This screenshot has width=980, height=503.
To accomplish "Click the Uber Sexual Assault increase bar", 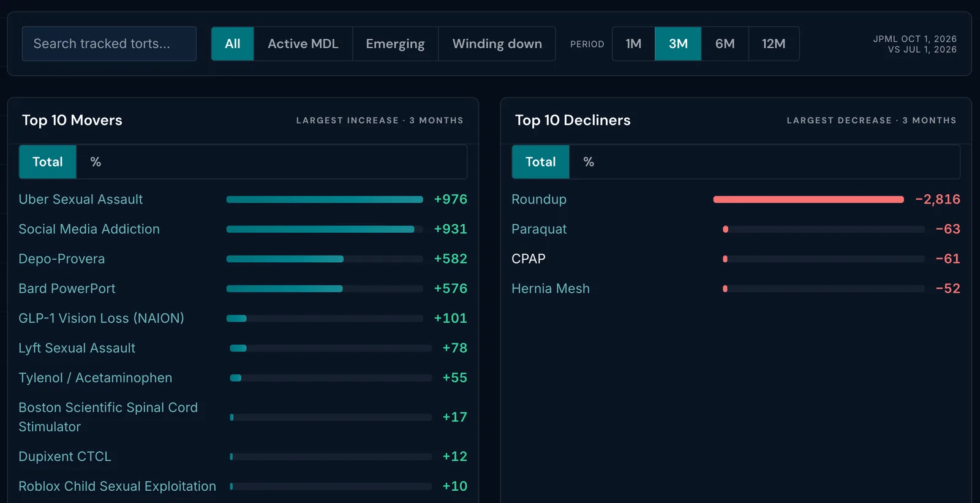I will 325,199.
